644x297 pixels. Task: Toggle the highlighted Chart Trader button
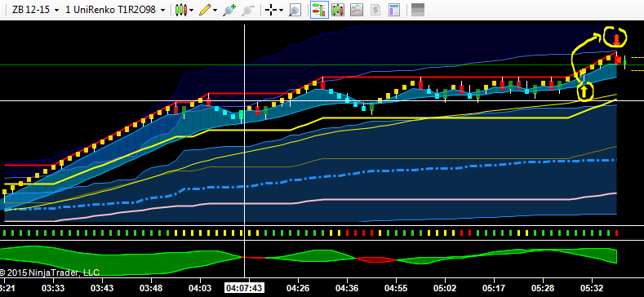318,10
